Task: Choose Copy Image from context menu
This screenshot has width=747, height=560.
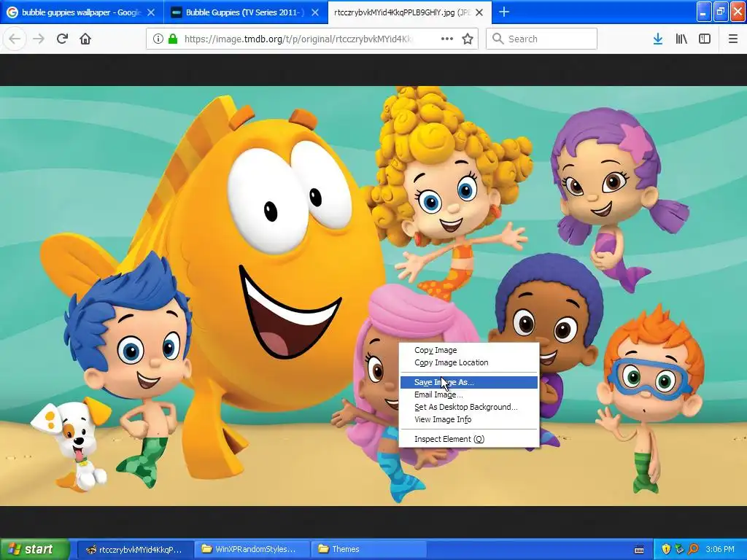Action: coord(469,350)
